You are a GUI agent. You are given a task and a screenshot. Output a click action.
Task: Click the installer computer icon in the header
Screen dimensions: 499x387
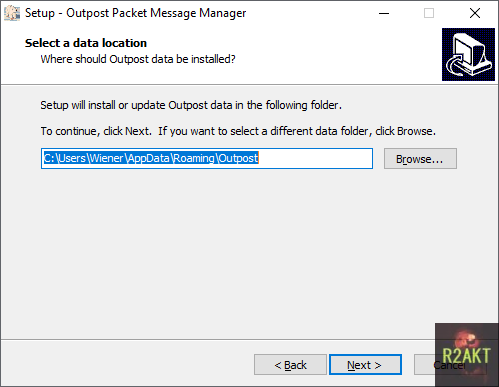468,54
